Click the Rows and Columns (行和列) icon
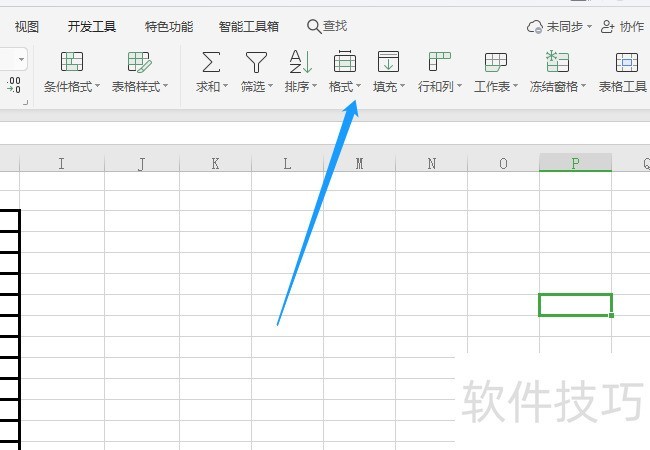Image resolution: width=650 pixels, height=450 pixels. click(x=439, y=61)
